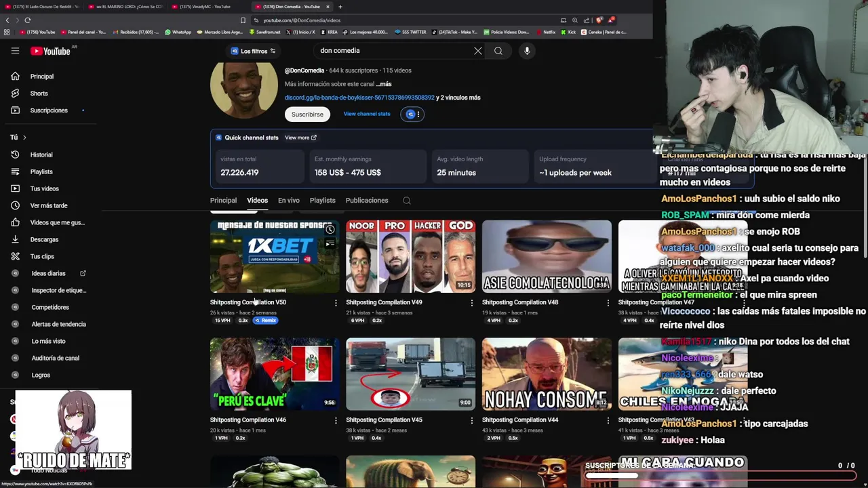This screenshot has height=488, width=868.
Task: Open the hamburger guide menu
Action: pyautogui.click(x=15, y=51)
